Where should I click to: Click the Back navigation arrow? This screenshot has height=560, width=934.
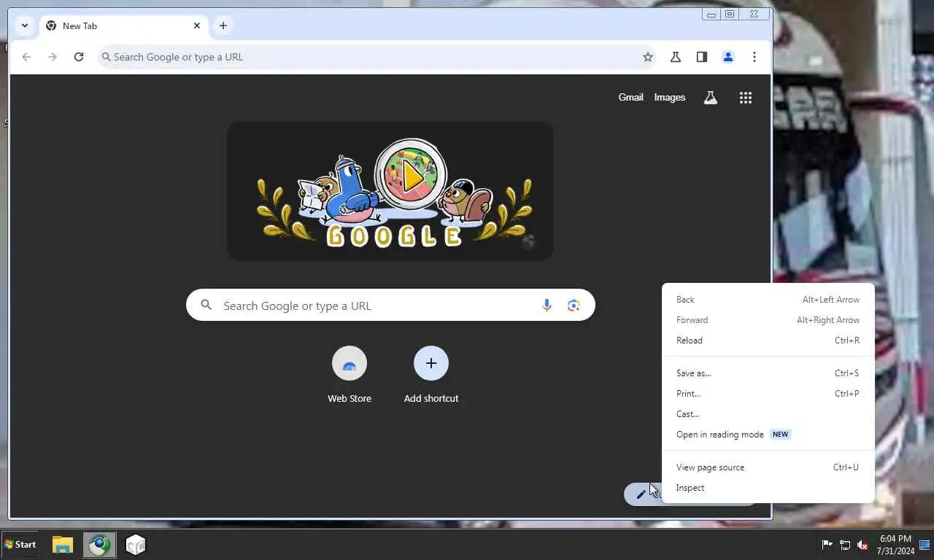(26, 57)
